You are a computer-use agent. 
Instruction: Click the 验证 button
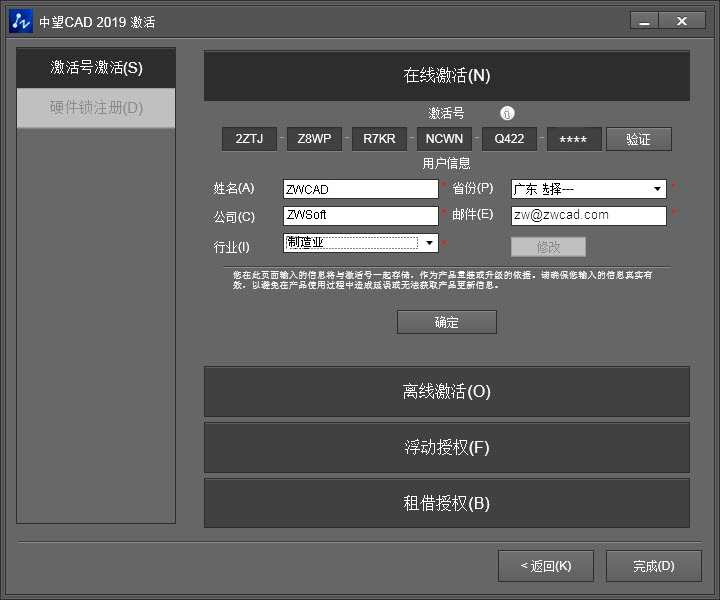point(639,139)
